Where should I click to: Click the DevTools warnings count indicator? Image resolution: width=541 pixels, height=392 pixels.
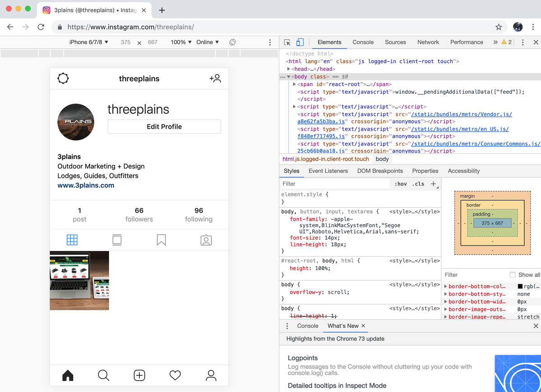(507, 42)
